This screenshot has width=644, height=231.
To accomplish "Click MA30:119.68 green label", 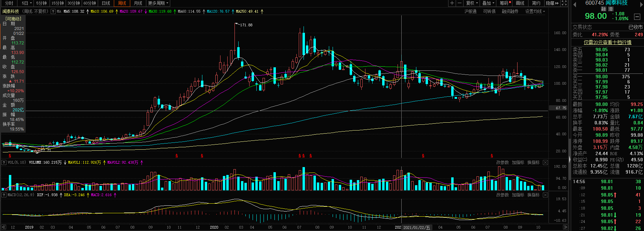I will 160,11.
